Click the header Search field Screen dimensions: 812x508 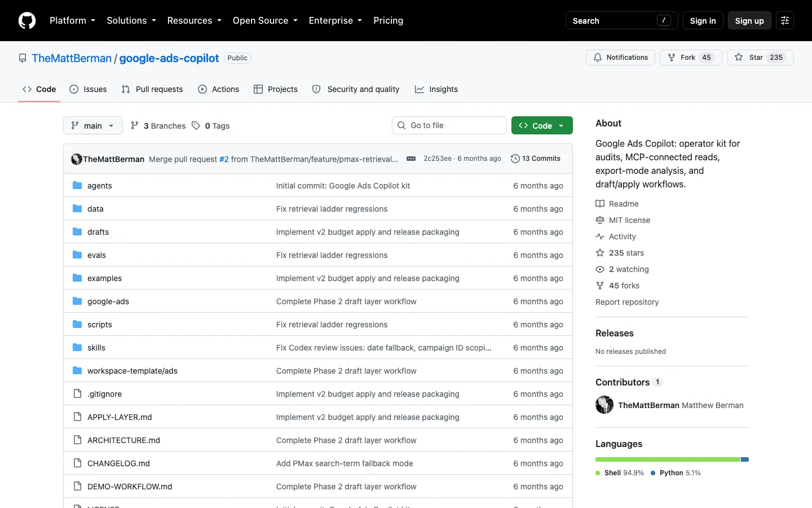point(621,20)
